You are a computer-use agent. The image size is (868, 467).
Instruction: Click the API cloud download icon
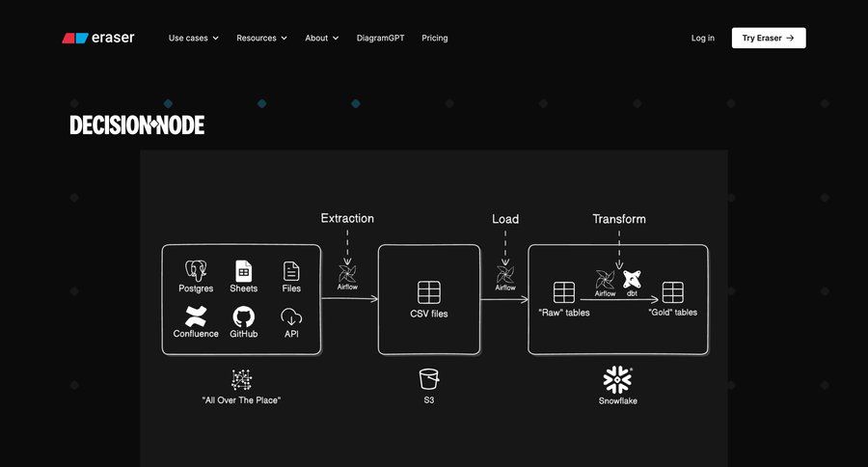[x=291, y=317]
